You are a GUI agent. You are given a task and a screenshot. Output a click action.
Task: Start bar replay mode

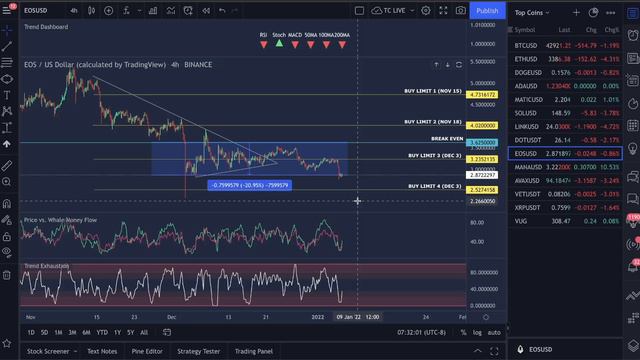pos(206,11)
